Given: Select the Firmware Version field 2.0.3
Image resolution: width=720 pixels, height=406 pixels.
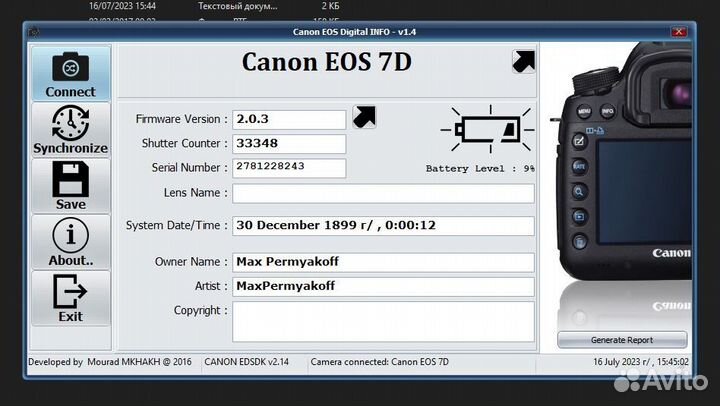Looking at the screenshot, I should click(289, 119).
